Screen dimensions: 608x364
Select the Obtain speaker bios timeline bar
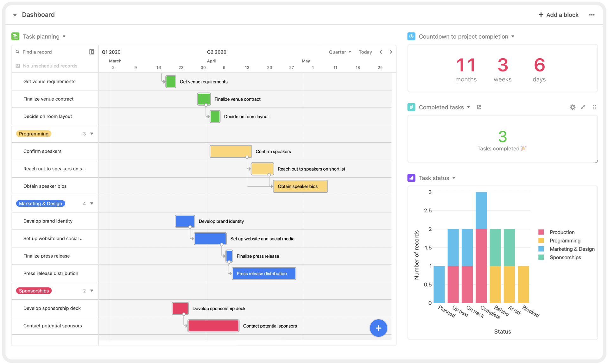[300, 186]
